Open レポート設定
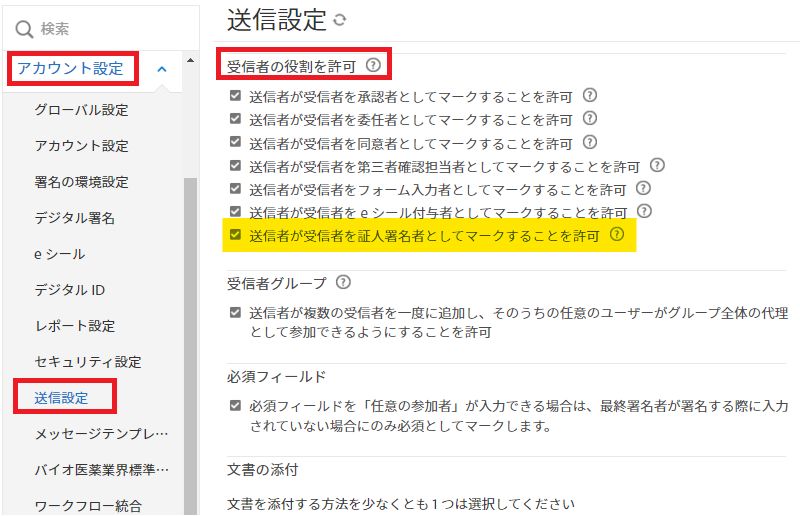This screenshot has width=800, height=516. coord(75,326)
